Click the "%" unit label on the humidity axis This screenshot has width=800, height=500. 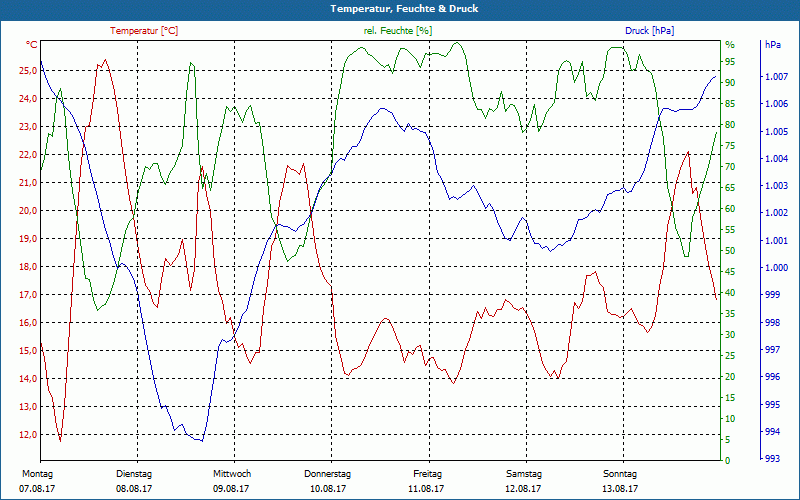click(x=731, y=45)
